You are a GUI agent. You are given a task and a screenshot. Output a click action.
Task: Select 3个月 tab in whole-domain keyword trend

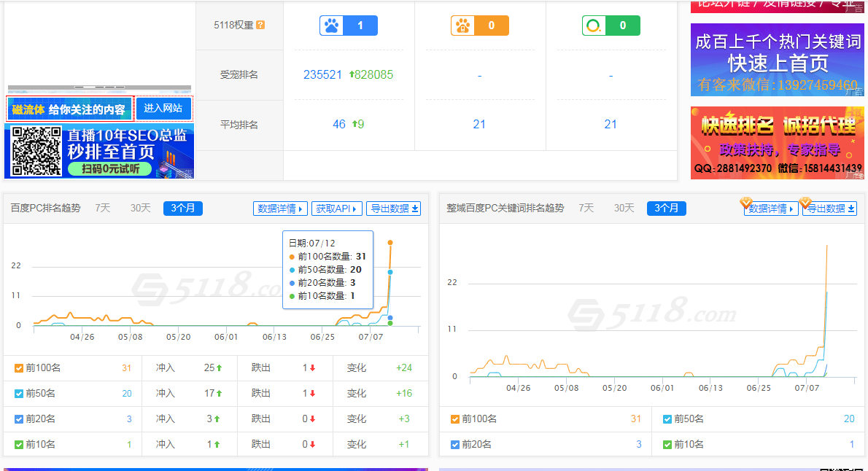click(x=667, y=208)
